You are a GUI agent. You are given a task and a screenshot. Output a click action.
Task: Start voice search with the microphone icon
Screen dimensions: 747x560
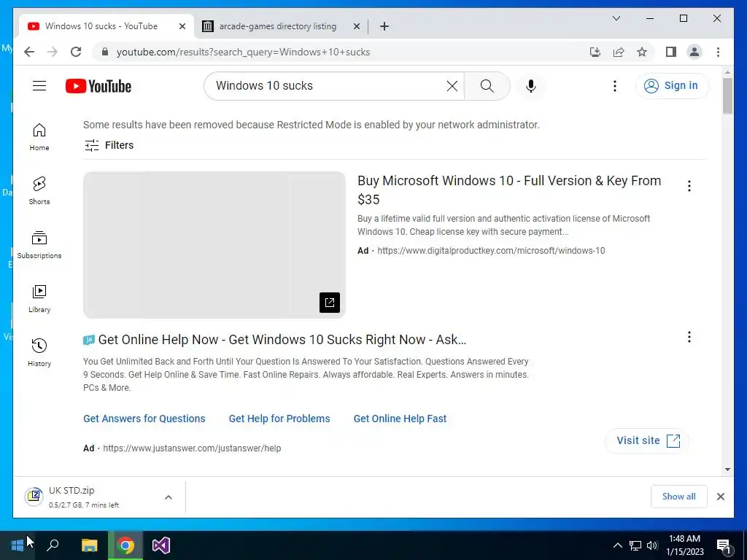[531, 86]
